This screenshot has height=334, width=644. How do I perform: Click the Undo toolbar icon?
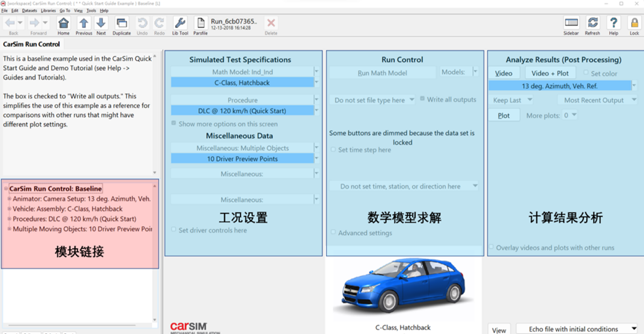click(142, 23)
